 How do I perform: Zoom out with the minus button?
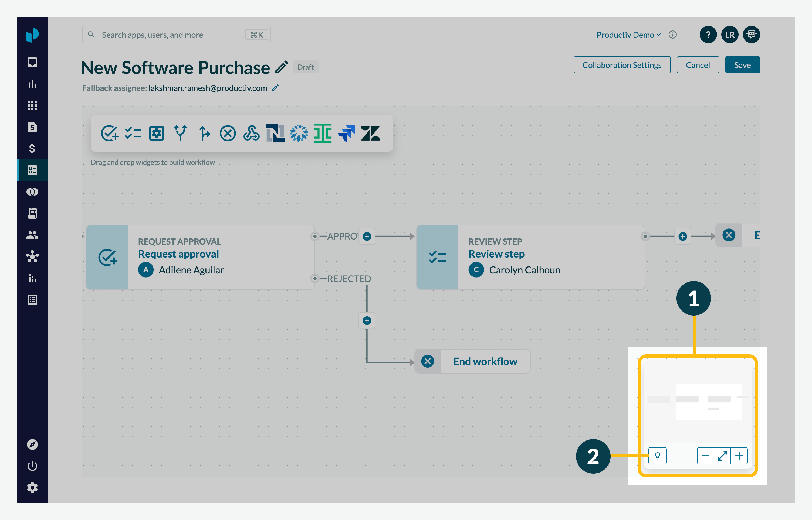tap(705, 456)
